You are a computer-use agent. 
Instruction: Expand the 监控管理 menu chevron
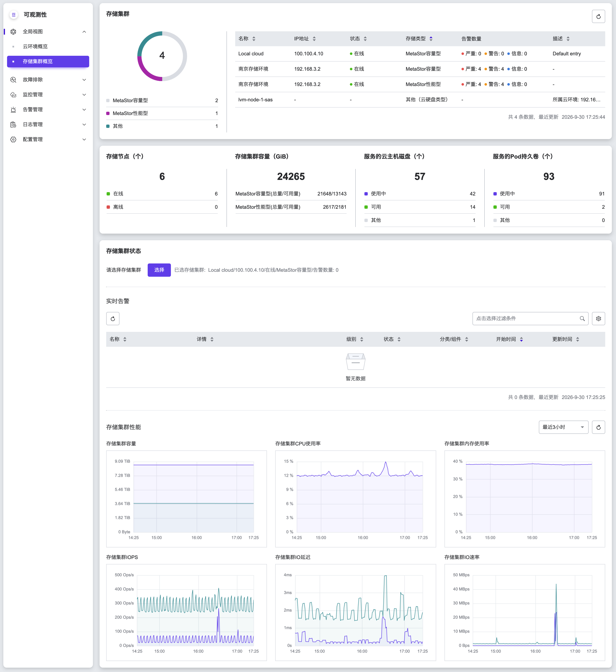[x=84, y=95]
